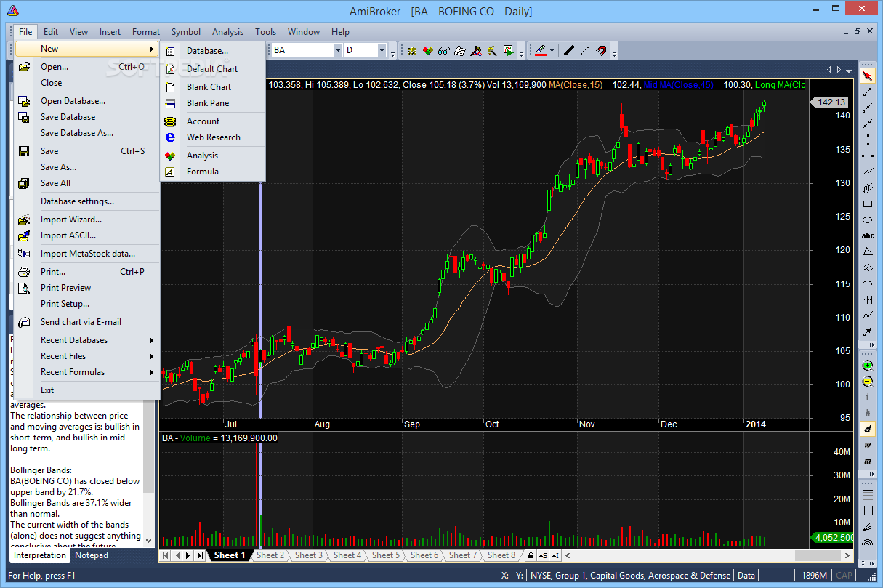Switch to weekly 'w' interval

(867, 445)
